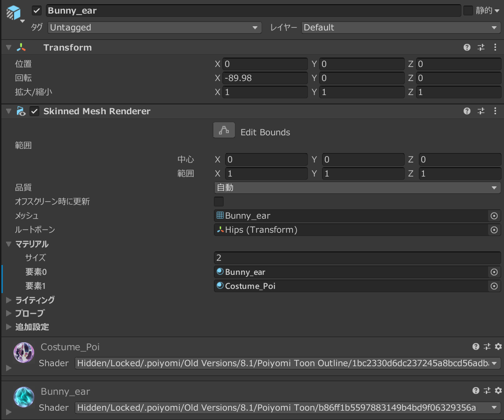Viewport: 504px width, 420px height.
Task: Click the preset selector icon on Transform
Action: pyautogui.click(x=481, y=47)
